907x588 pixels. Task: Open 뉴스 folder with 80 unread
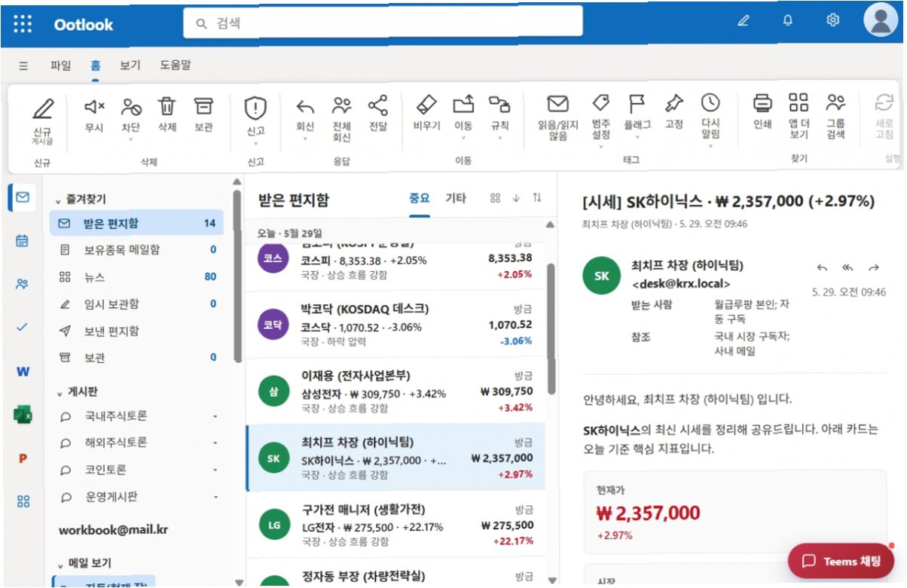tap(137, 277)
